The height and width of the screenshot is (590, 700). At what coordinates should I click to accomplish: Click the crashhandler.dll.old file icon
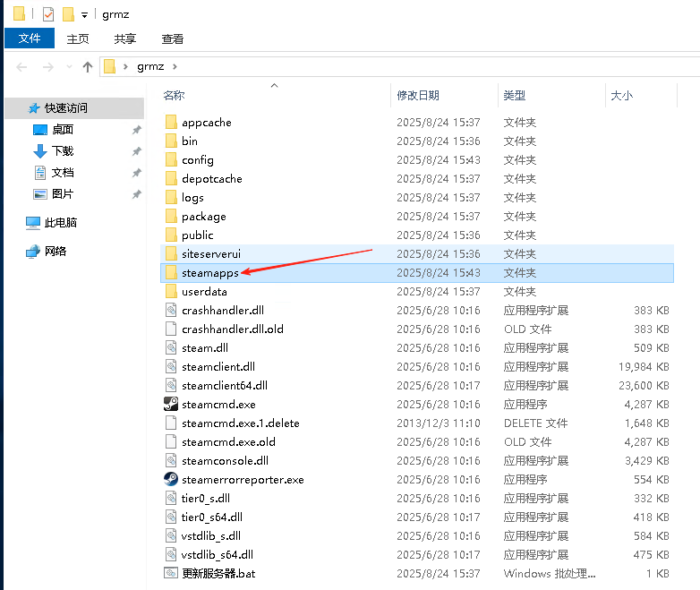coord(171,329)
